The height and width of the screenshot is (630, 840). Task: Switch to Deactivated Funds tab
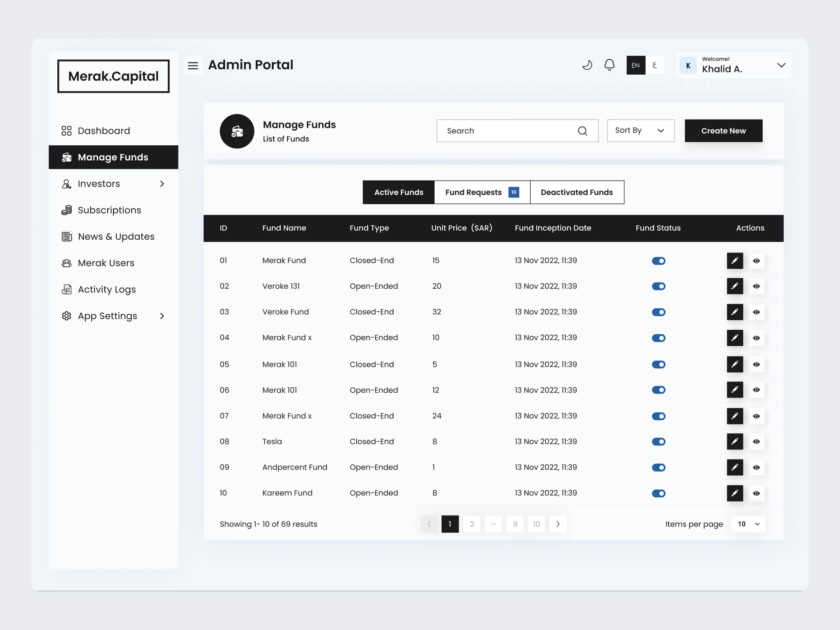point(577,192)
